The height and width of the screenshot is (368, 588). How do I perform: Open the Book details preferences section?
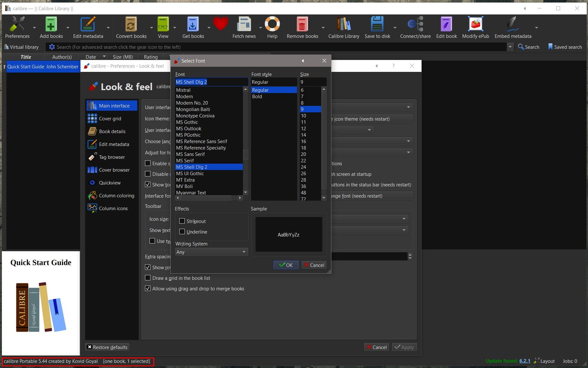tap(112, 131)
